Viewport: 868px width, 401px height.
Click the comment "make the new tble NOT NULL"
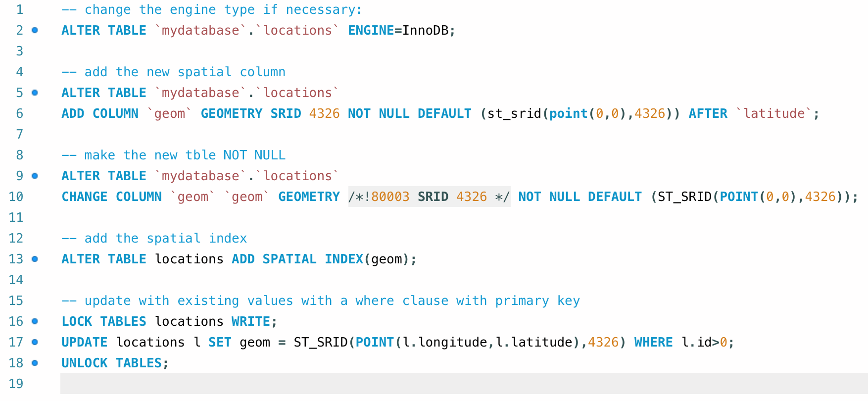click(174, 155)
